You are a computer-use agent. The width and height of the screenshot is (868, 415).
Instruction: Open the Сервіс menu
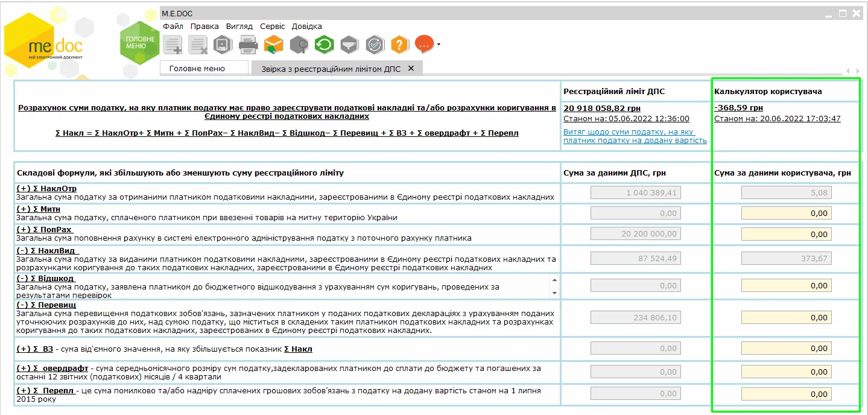[273, 26]
